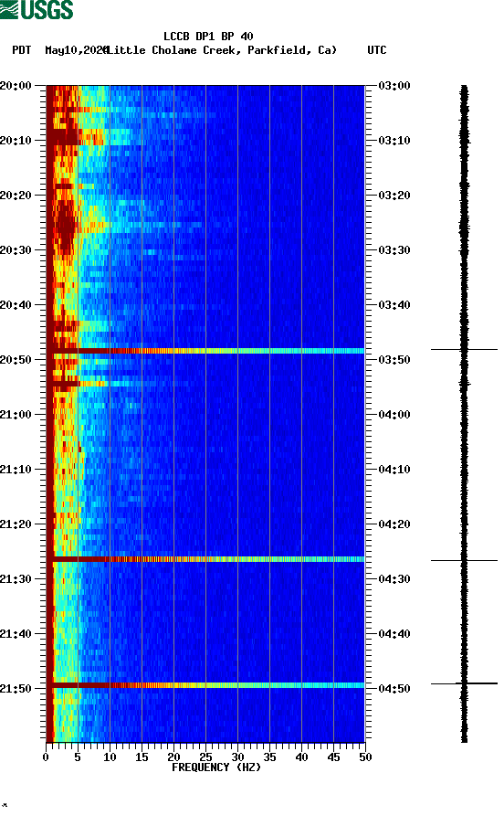Image resolution: width=504 pixels, height=815 pixels.
Task: Click the 50 Hz frequency axis label
Action: 365,757
